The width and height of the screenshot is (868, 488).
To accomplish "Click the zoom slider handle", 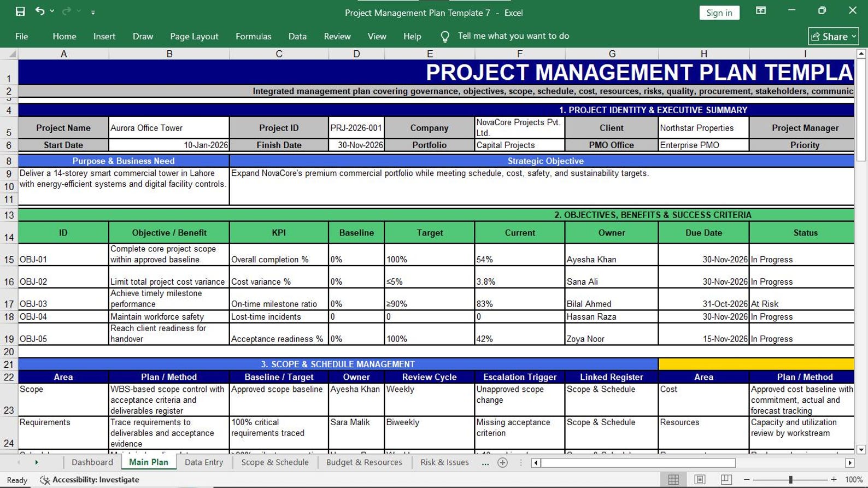I will pos(790,480).
